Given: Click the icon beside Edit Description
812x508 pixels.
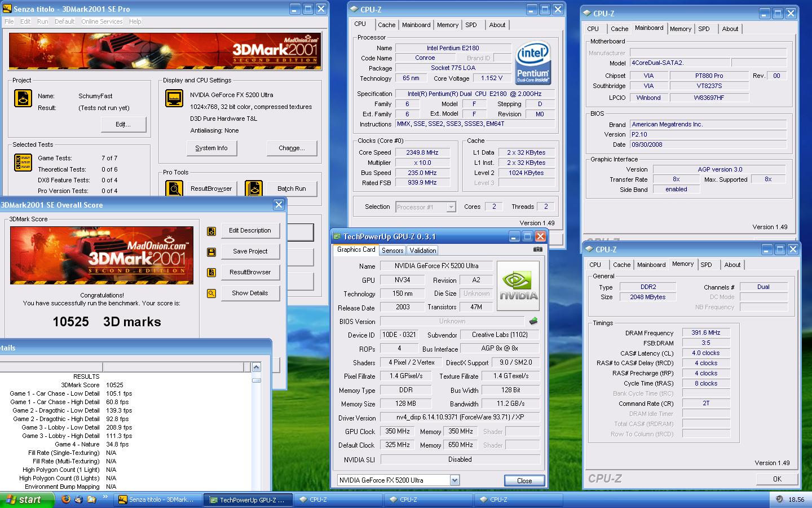Looking at the screenshot, I should (211, 231).
